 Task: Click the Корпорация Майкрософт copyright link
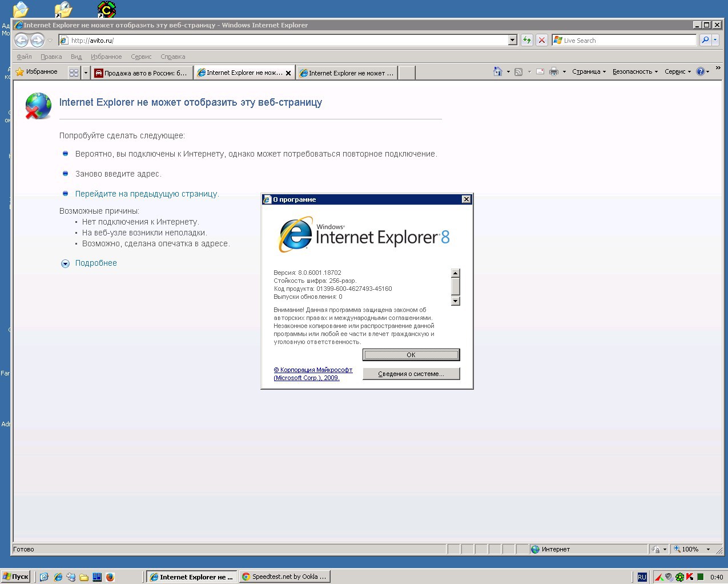[313, 374]
